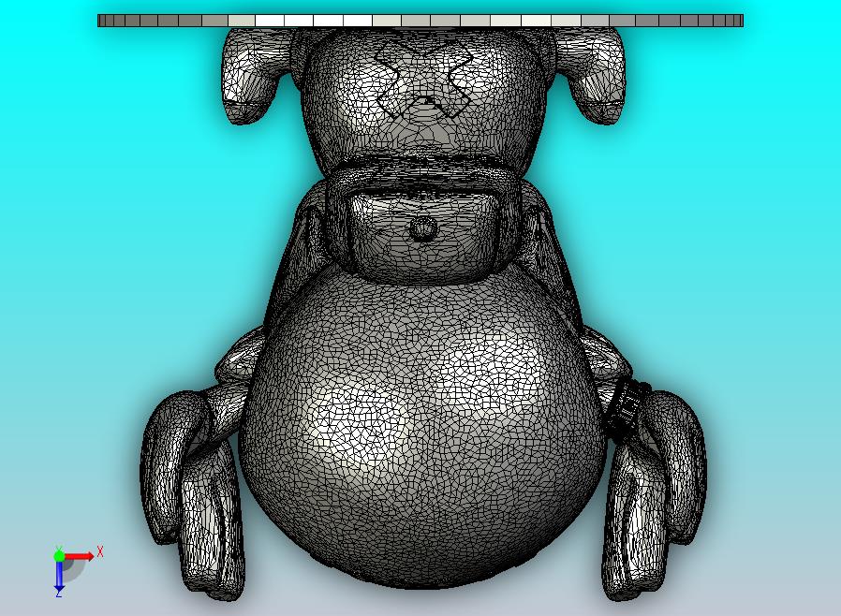Select the dark wristband on the right arm
The image size is (841, 616).
626,410
